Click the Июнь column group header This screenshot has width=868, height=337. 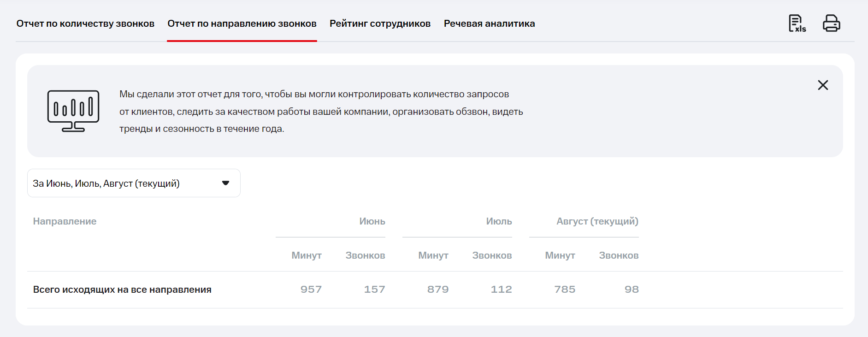click(x=372, y=221)
